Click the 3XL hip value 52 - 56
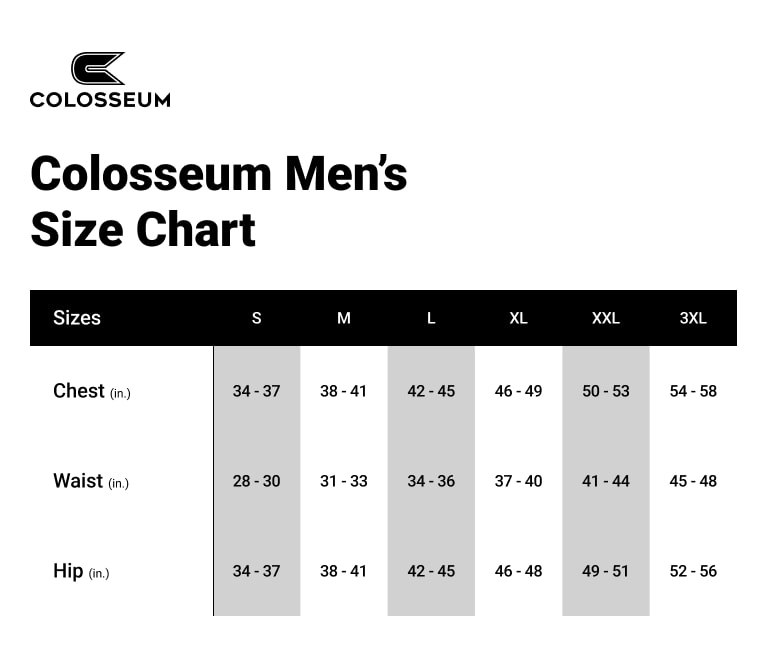The image size is (767, 646). (x=693, y=571)
